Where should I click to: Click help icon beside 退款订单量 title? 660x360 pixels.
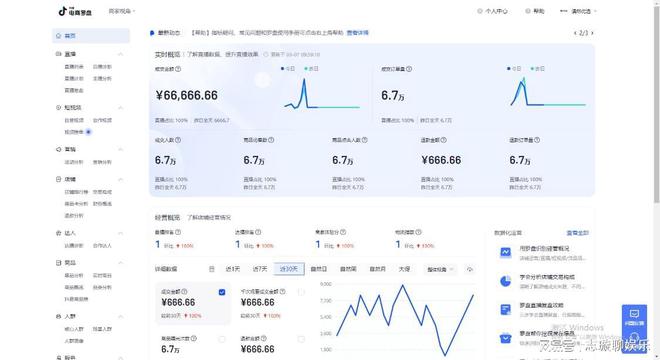pyautogui.click(x=537, y=140)
